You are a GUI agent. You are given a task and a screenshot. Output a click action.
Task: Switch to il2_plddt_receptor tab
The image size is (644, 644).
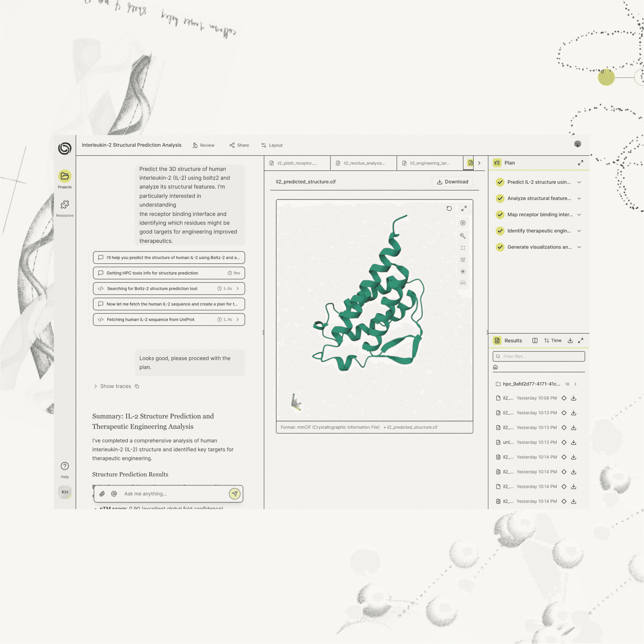pyautogui.click(x=297, y=163)
